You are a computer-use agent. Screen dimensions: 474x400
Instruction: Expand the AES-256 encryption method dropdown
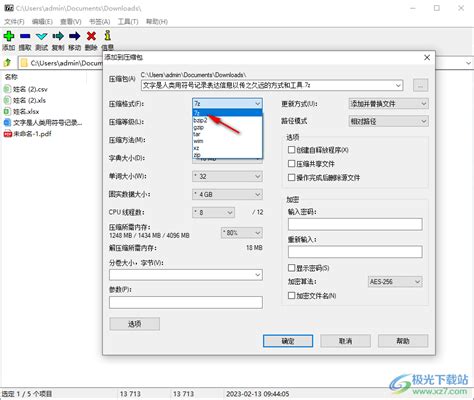click(x=395, y=282)
